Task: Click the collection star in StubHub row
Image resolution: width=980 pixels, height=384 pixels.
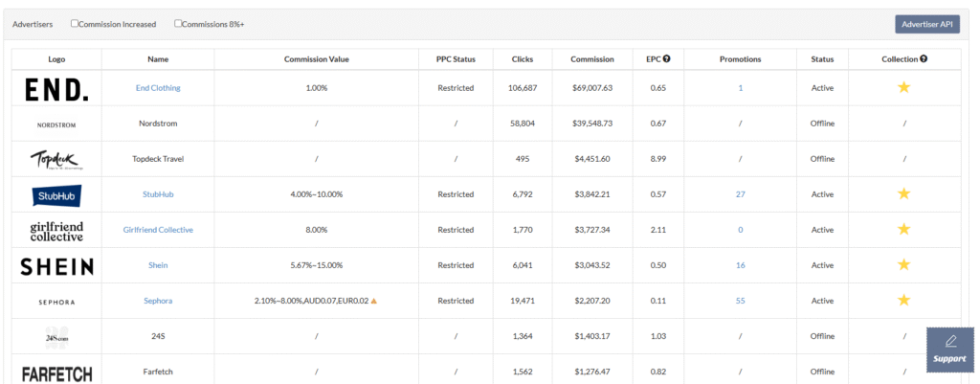Action: coord(903,193)
